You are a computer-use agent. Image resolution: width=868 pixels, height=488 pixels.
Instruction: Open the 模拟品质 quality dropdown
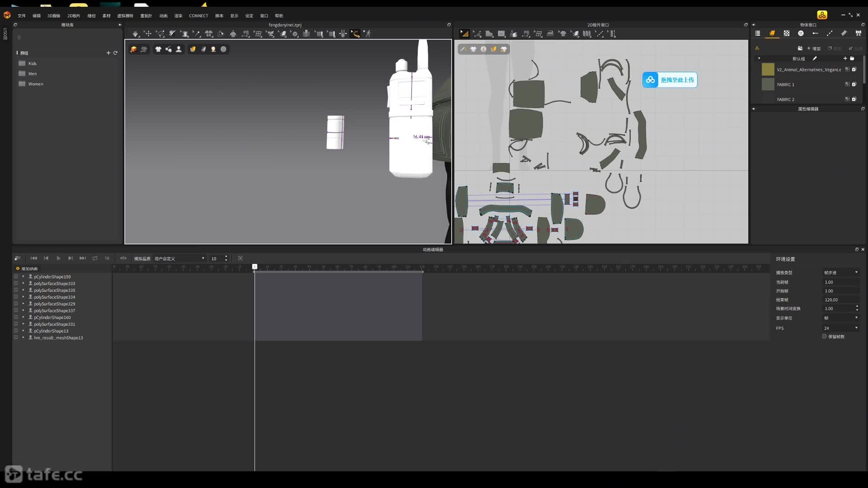179,258
